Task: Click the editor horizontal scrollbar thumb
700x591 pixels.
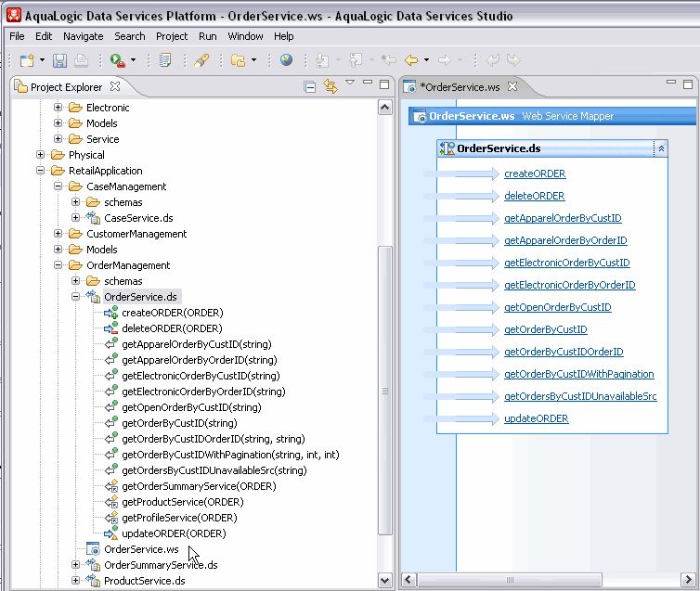Action: pos(510,580)
